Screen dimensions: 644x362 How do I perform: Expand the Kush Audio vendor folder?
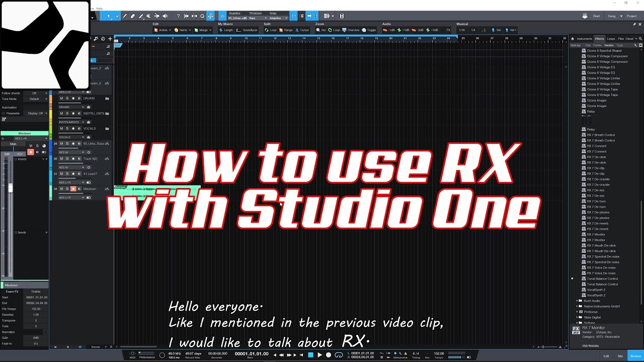click(577, 301)
